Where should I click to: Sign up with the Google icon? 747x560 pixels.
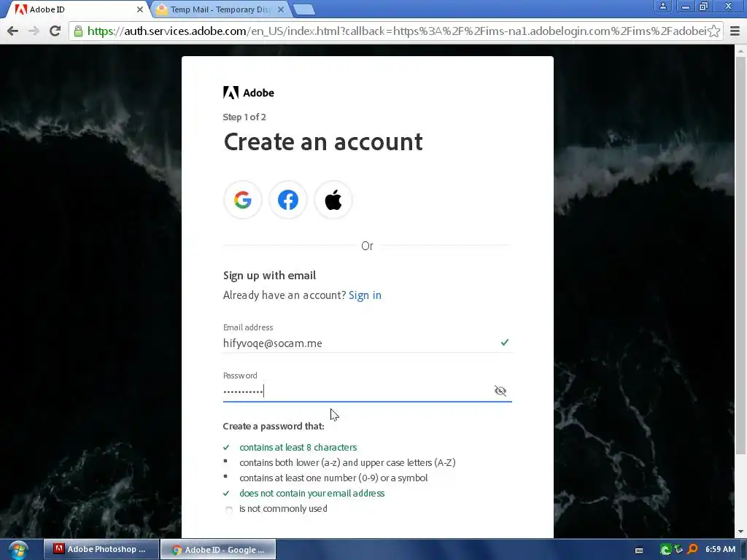point(242,200)
